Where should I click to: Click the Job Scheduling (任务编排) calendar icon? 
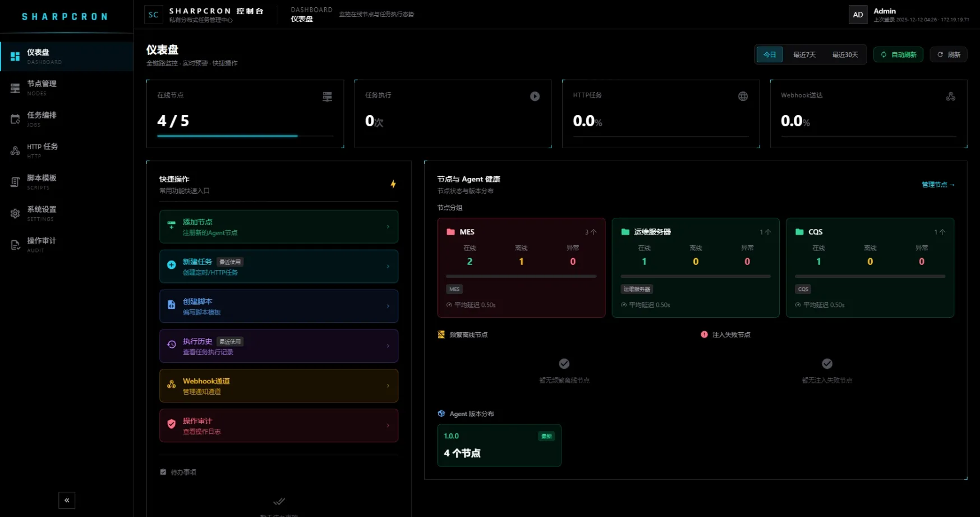click(15, 119)
